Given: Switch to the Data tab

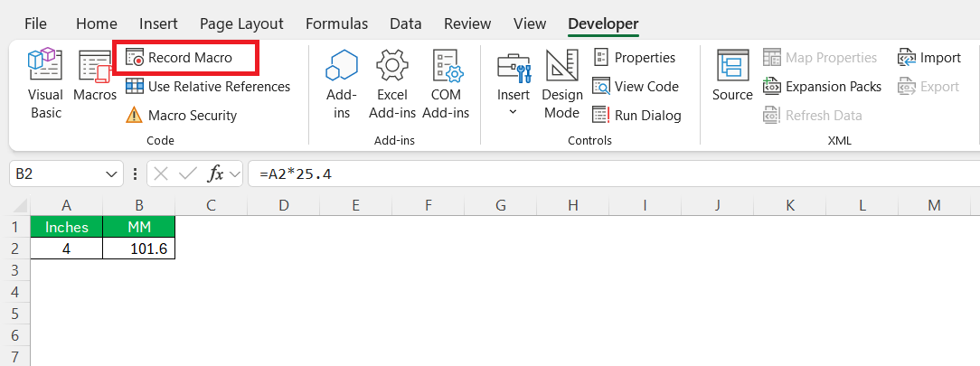Looking at the screenshot, I should click(x=405, y=23).
